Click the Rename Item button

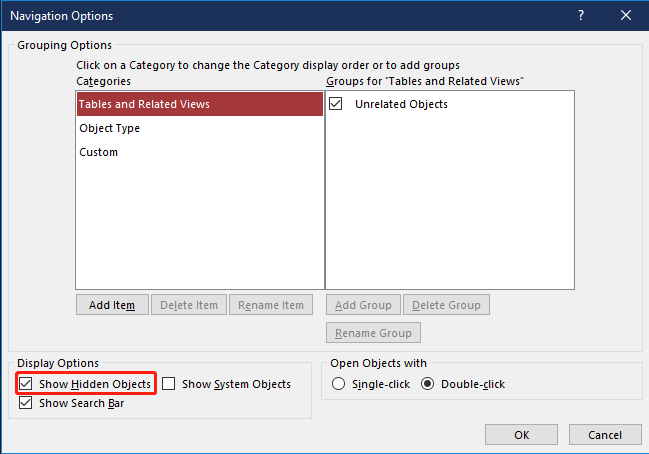pyautogui.click(x=271, y=305)
